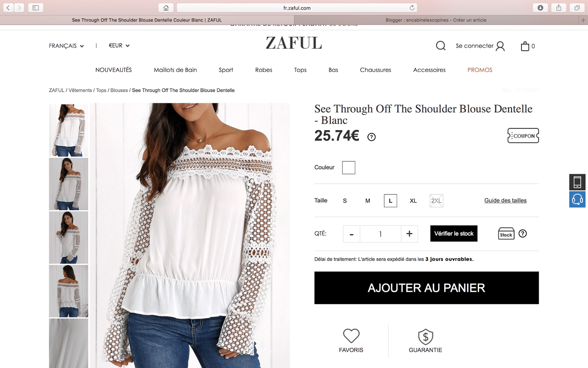Switch to the Blogger browser tab
588x368 pixels.
click(x=436, y=20)
